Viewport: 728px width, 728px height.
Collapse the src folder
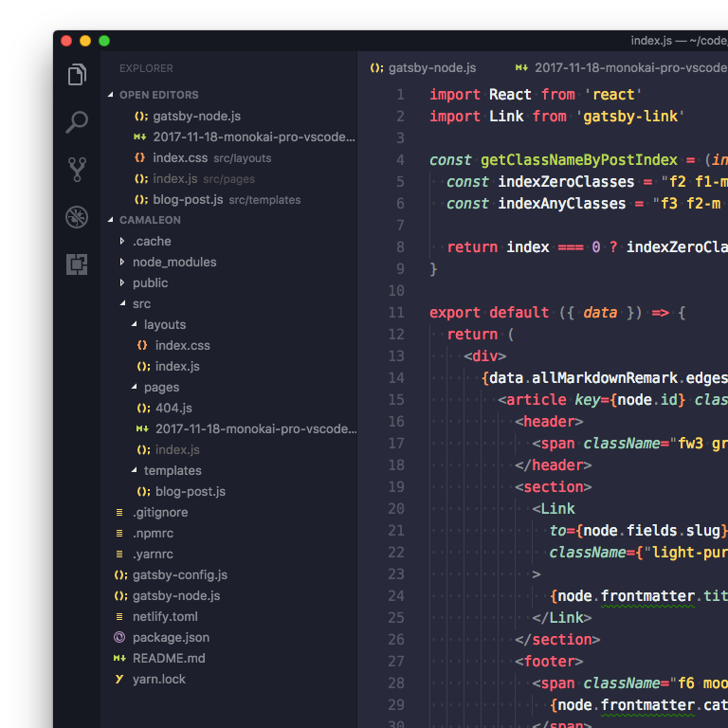point(122,303)
